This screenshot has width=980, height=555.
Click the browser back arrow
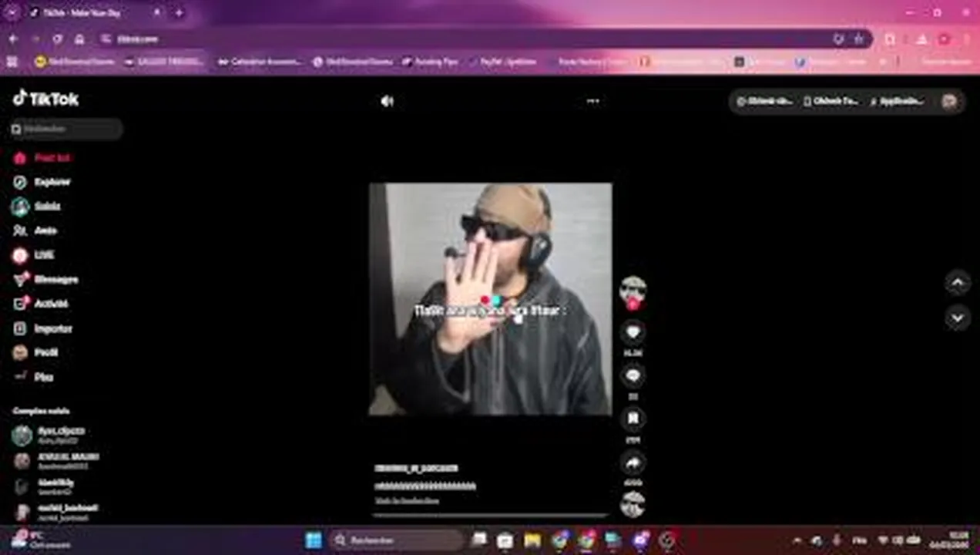coord(13,39)
